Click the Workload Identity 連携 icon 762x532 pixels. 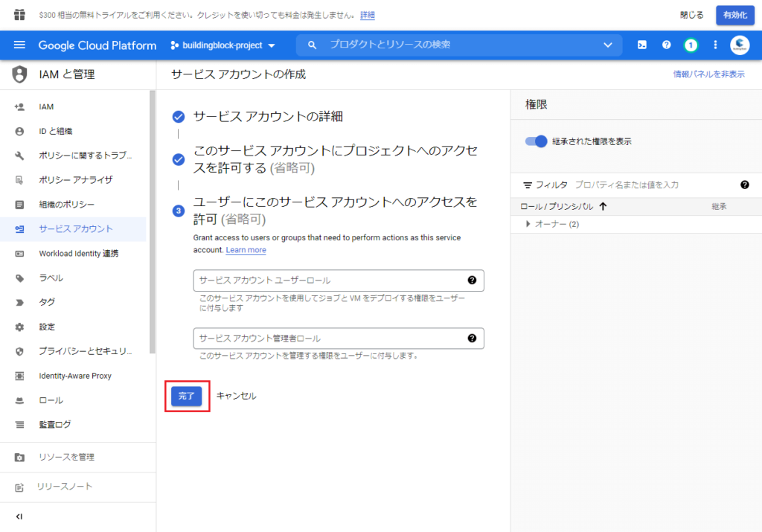(19, 254)
